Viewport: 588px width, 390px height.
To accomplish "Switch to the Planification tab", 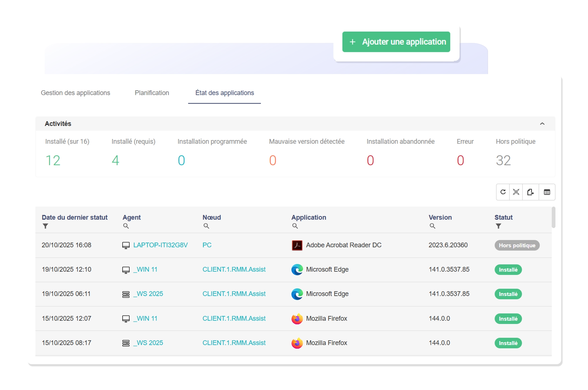I will click(x=152, y=93).
